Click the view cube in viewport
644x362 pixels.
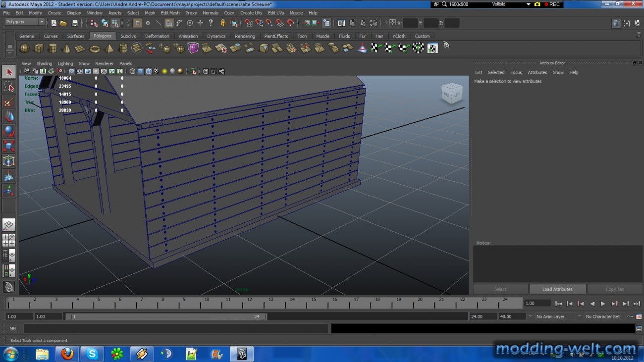[x=451, y=94]
